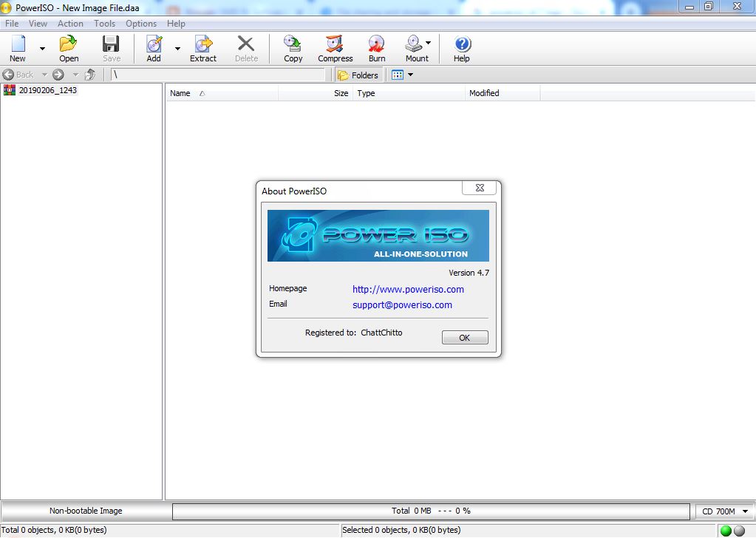Click the gray status indicator light
Screen dimensions: 756x538
pos(739,531)
